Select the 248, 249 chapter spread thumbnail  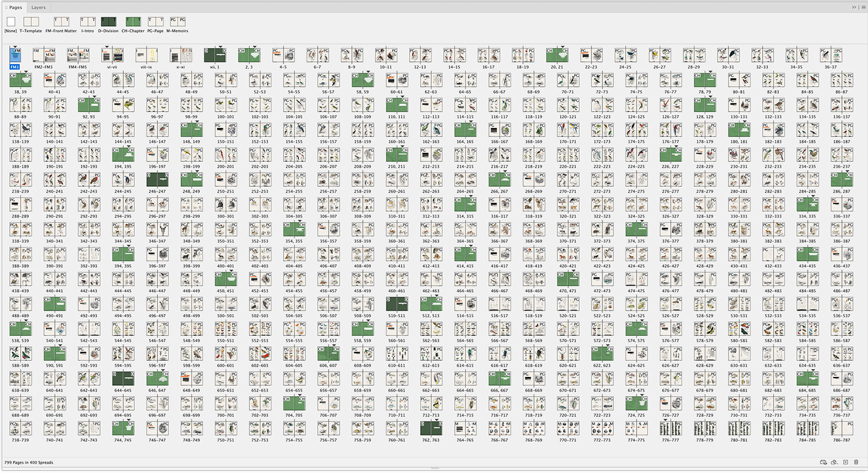[x=191, y=180]
